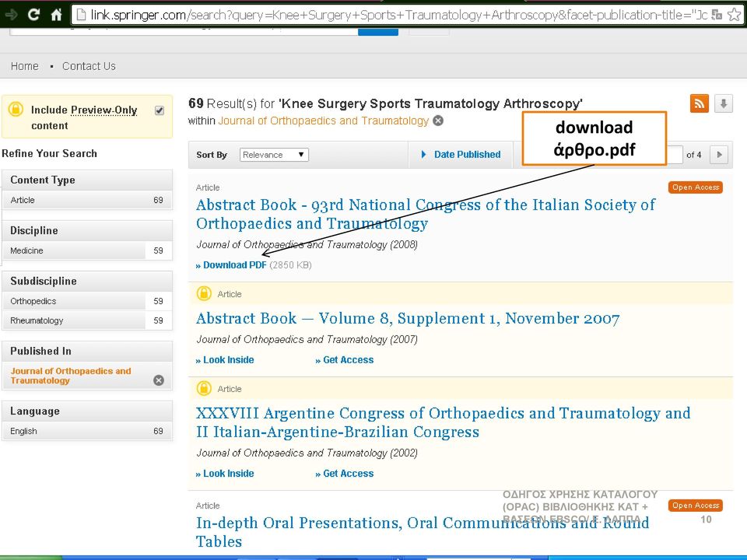This screenshot has width=747, height=560.
Task: Click the Language section header
Action: coord(86,411)
